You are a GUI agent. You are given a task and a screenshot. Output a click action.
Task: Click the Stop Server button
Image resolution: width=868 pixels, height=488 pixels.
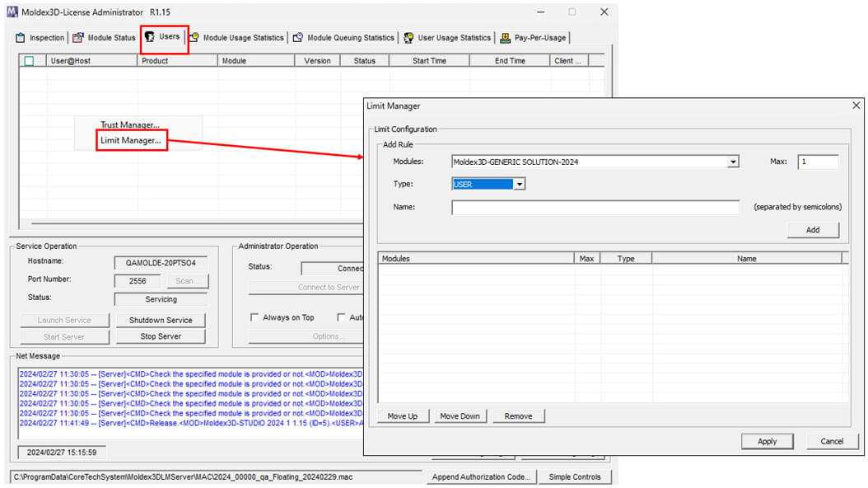click(x=161, y=336)
